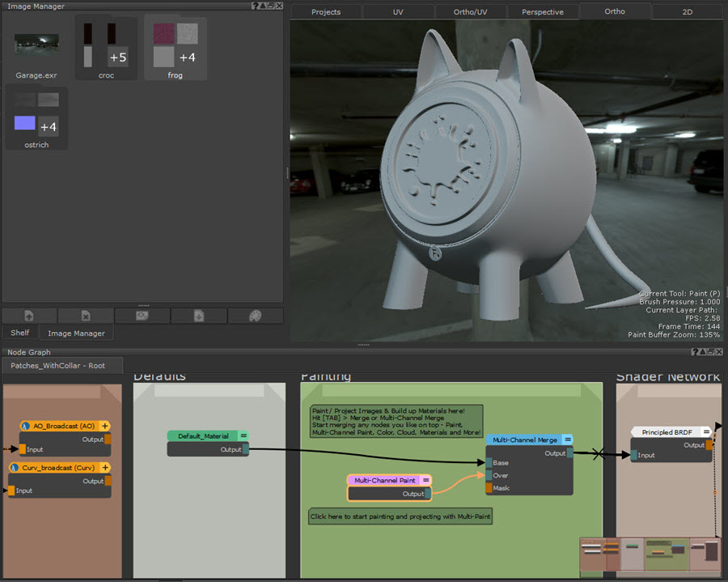The width and height of the screenshot is (728, 582).
Task: Click the remove image (X) icon
Action: [x=86, y=316]
